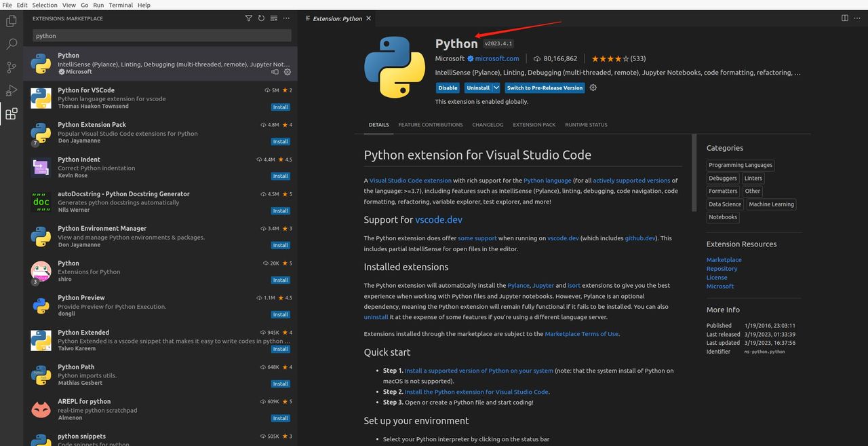Refresh the extensions marketplace list
The height and width of the screenshot is (446, 868).
coord(261,18)
